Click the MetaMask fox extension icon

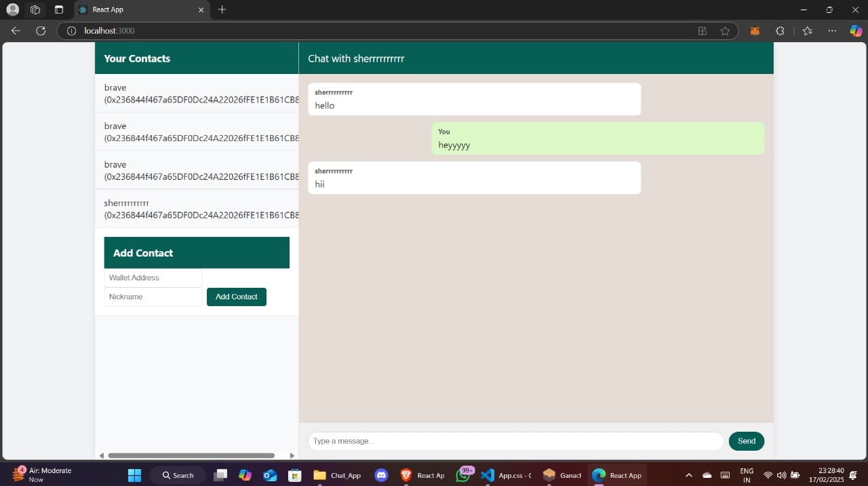click(755, 31)
